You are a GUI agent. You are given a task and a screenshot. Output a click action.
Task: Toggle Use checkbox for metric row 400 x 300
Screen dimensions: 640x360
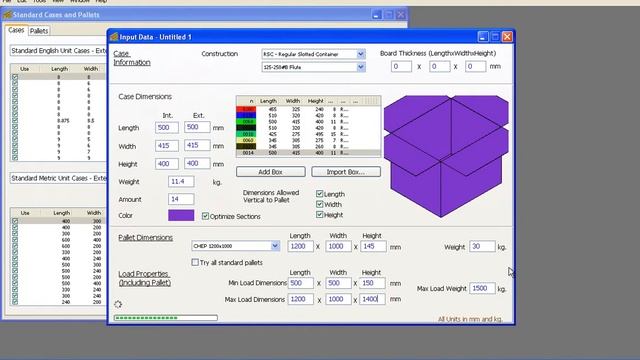click(15, 221)
